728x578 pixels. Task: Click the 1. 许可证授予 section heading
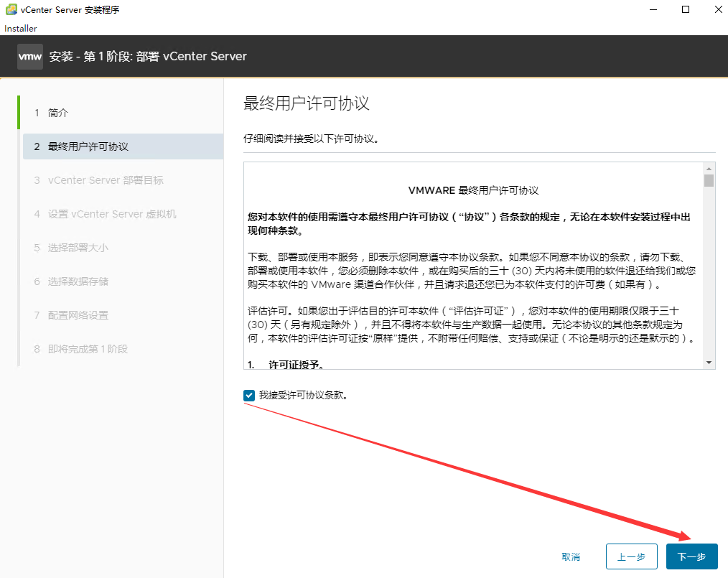point(286,365)
